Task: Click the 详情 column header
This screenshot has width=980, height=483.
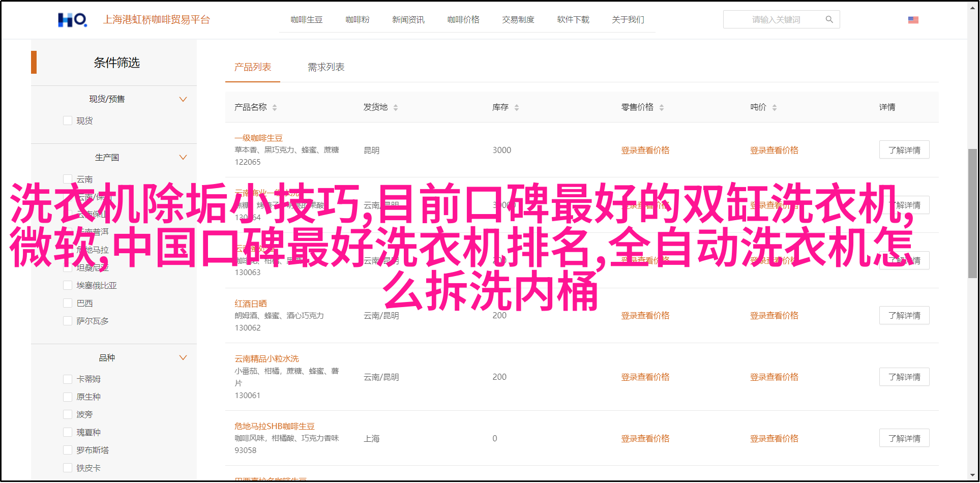Action: click(887, 107)
